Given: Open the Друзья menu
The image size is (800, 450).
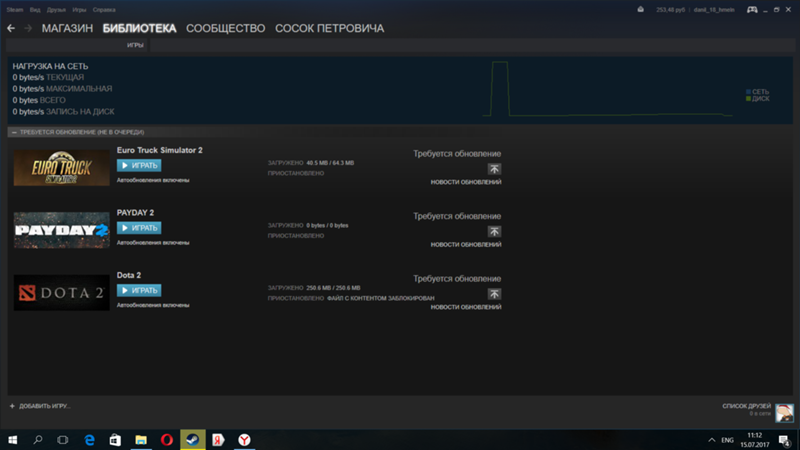Looking at the screenshot, I should (56, 10).
